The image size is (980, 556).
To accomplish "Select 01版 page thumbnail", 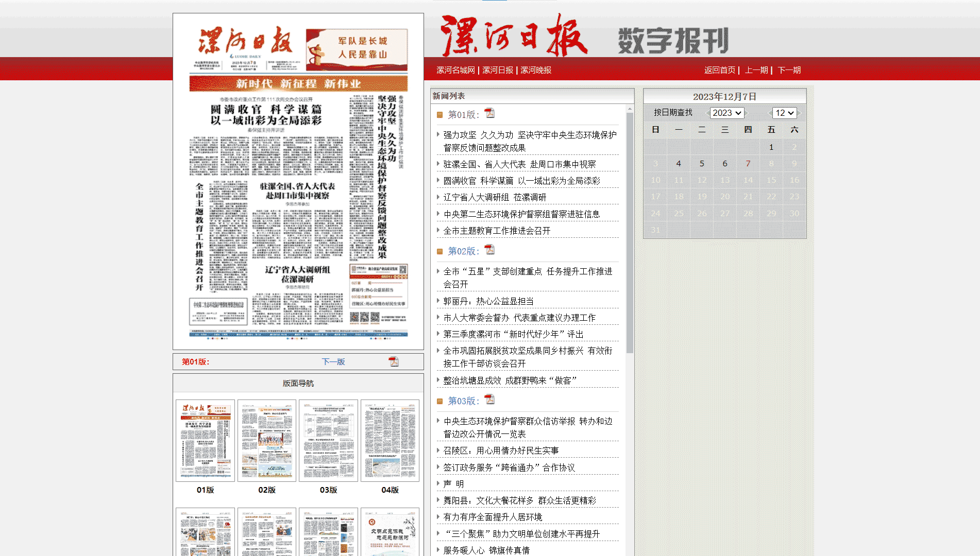I will click(x=205, y=441).
